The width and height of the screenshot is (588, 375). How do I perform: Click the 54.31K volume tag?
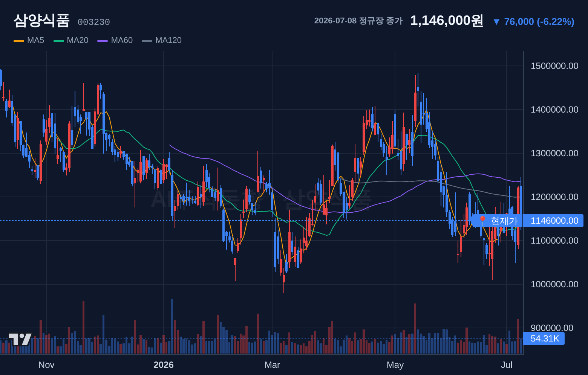544,338
